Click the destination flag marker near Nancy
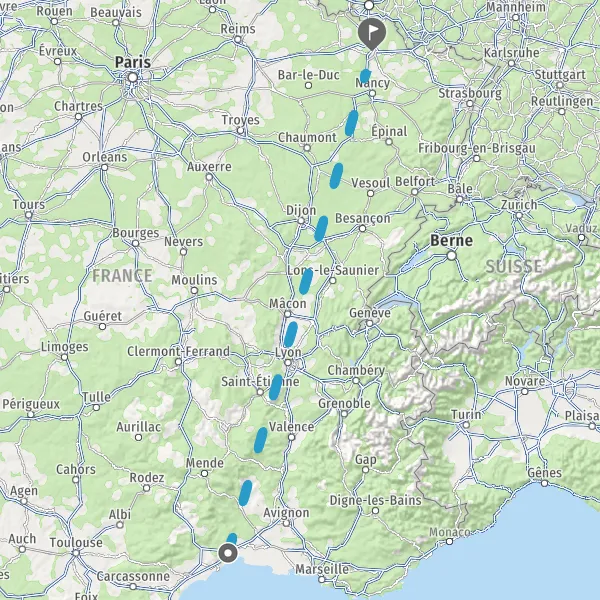 point(372,34)
